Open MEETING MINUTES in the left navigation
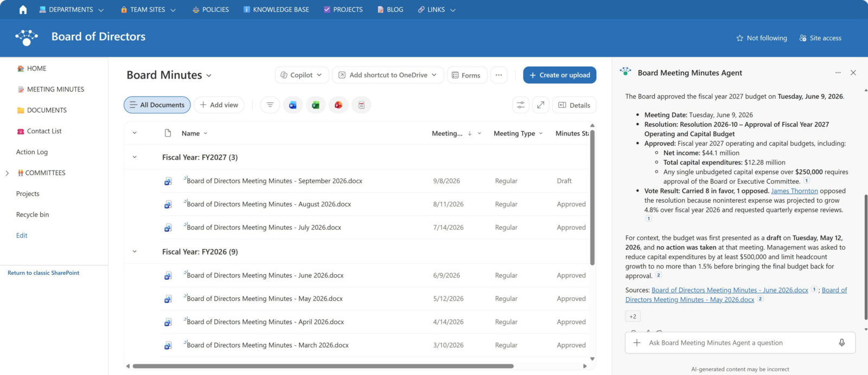Viewport: 868px width, 375px height. (50, 89)
